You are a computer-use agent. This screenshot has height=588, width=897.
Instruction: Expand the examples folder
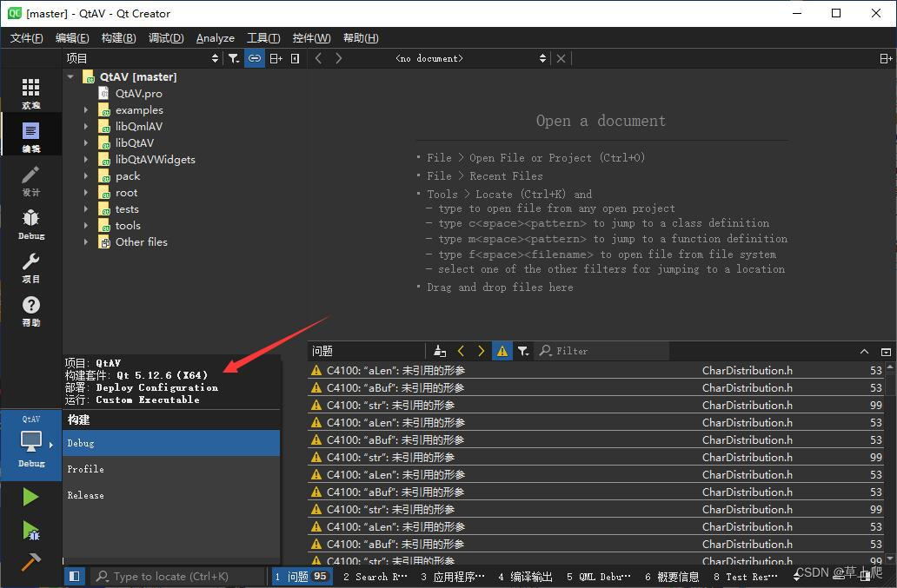(x=86, y=109)
